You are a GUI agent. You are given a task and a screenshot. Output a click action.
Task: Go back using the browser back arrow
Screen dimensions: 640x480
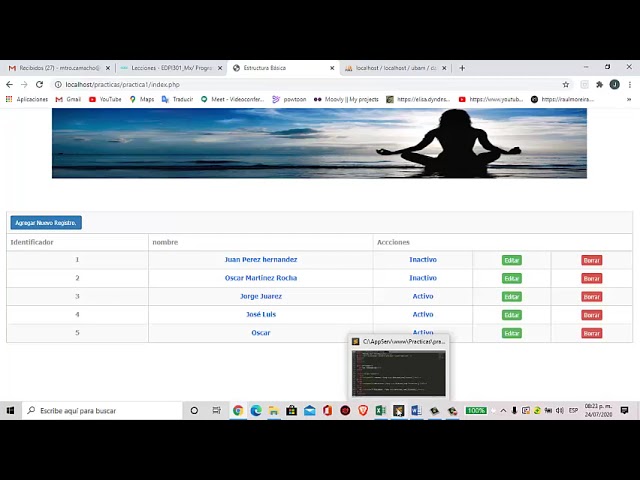[x=9, y=84]
